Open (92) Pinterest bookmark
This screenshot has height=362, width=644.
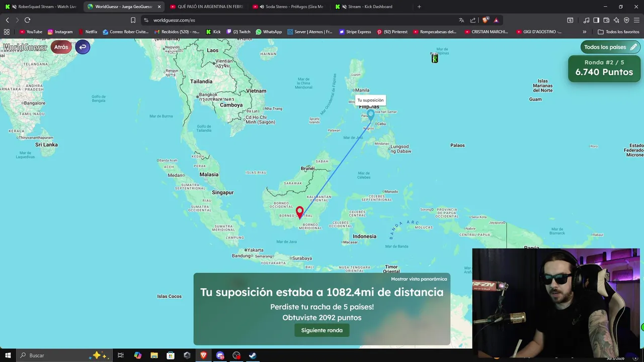point(392,32)
